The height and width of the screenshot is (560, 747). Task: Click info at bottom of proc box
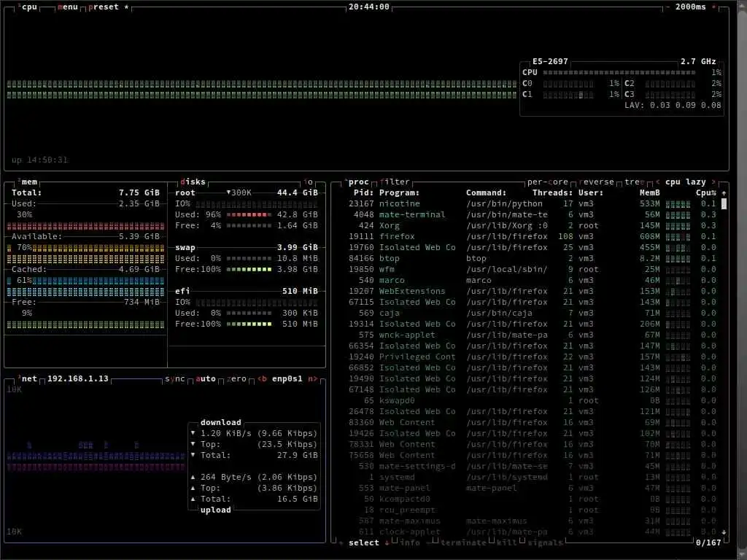(x=410, y=542)
